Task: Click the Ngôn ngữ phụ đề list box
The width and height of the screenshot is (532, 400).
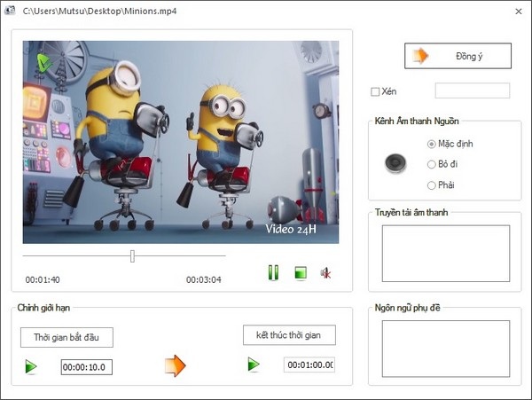Action: (446, 349)
